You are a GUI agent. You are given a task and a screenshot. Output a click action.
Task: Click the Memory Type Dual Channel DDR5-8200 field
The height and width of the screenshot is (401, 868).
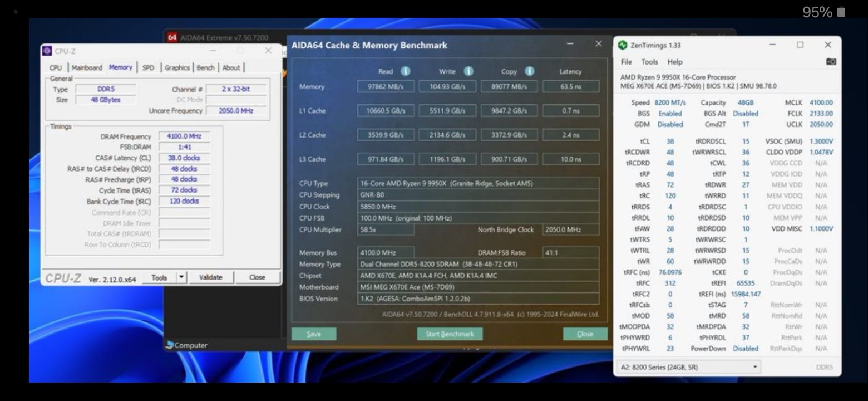[x=479, y=264]
